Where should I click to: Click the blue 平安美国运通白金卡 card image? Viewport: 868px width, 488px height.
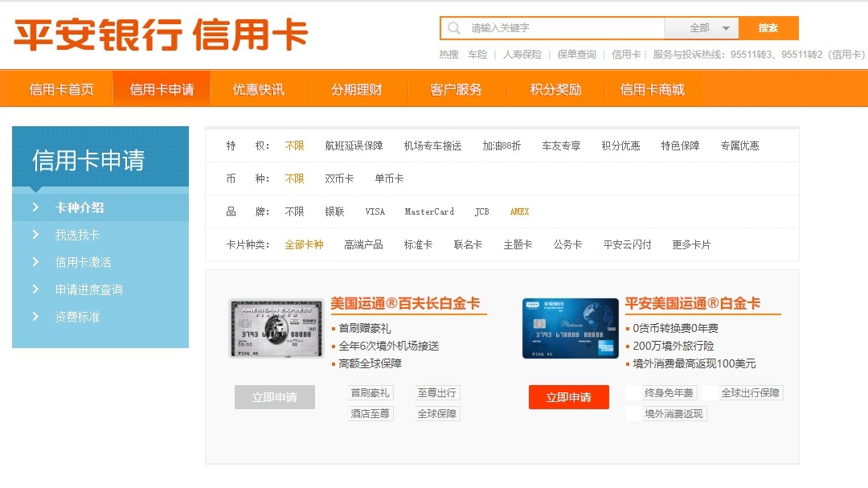(x=571, y=329)
